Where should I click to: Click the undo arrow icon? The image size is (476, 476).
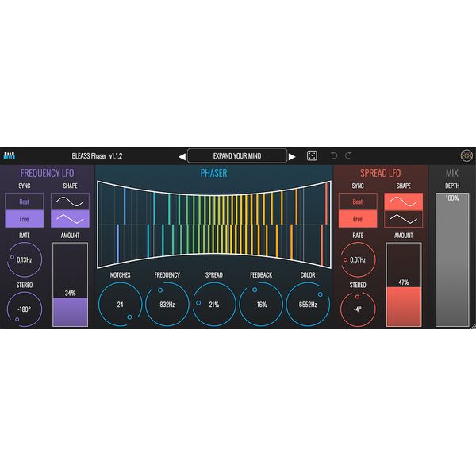[x=334, y=155]
